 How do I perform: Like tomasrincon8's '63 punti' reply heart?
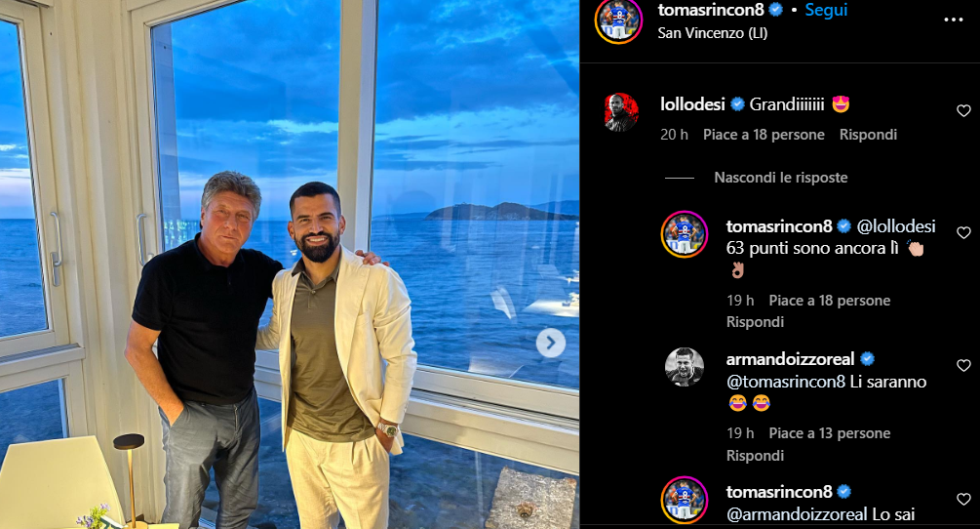click(963, 233)
